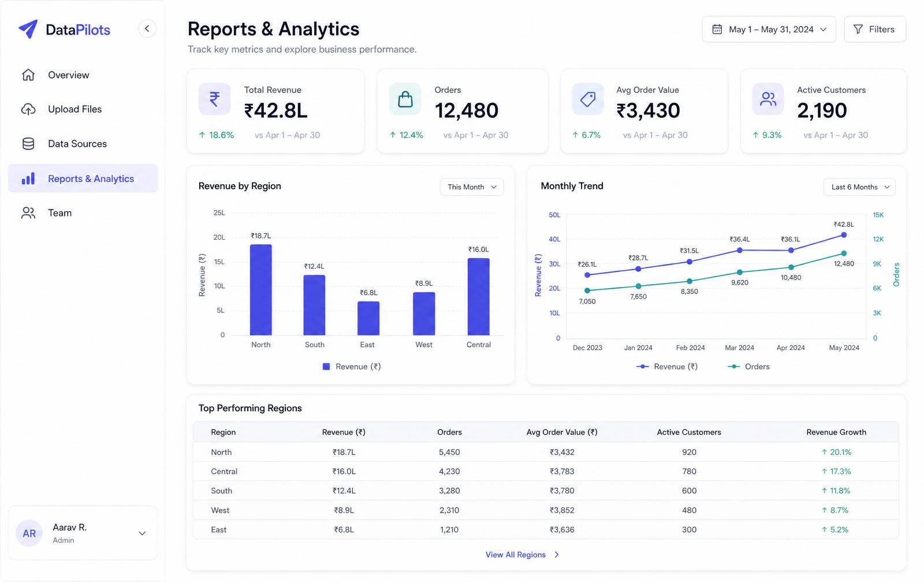Image resolution: width=924 pixels, height=582 pixels.
Task: Click the Team people icon
Action: (x=28, y=213)
